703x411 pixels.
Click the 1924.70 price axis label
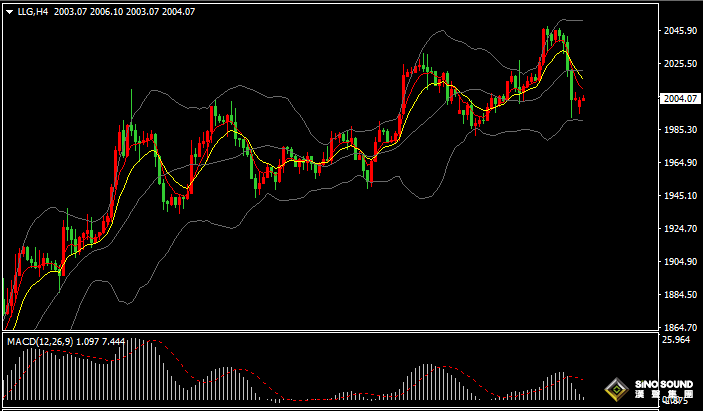pos(679,229)
